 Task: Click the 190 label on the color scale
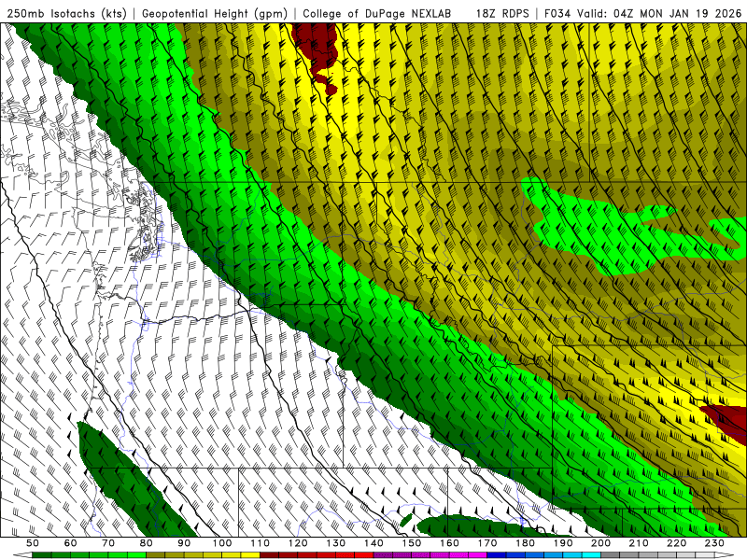click(x=563, y=543)
